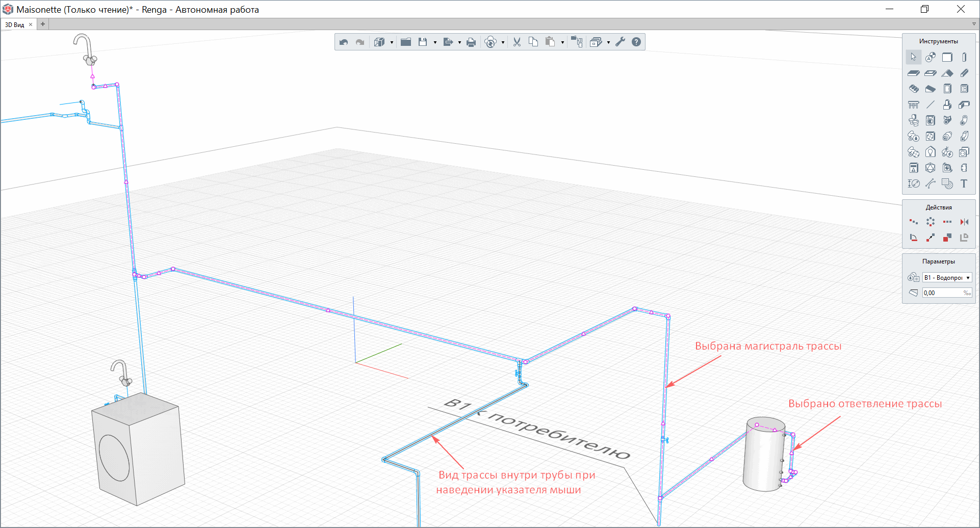Open Help with question mark icon
This screenshot has width=980, height=528.
click(636, 42)
